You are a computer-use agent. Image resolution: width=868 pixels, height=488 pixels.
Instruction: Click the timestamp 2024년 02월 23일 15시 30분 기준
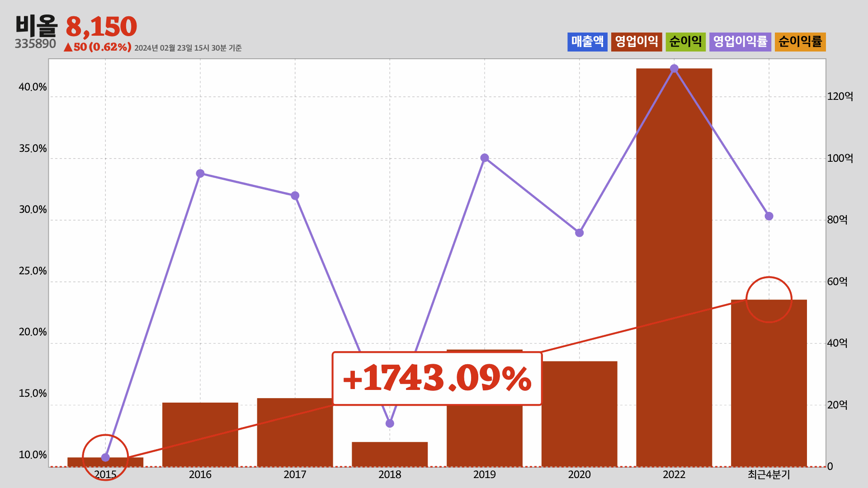click(188, 48)
